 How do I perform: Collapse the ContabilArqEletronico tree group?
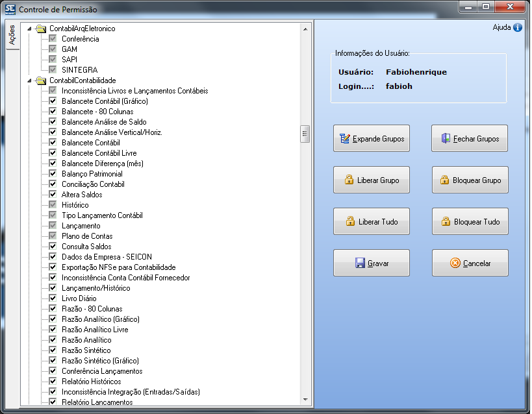(29, 29)
